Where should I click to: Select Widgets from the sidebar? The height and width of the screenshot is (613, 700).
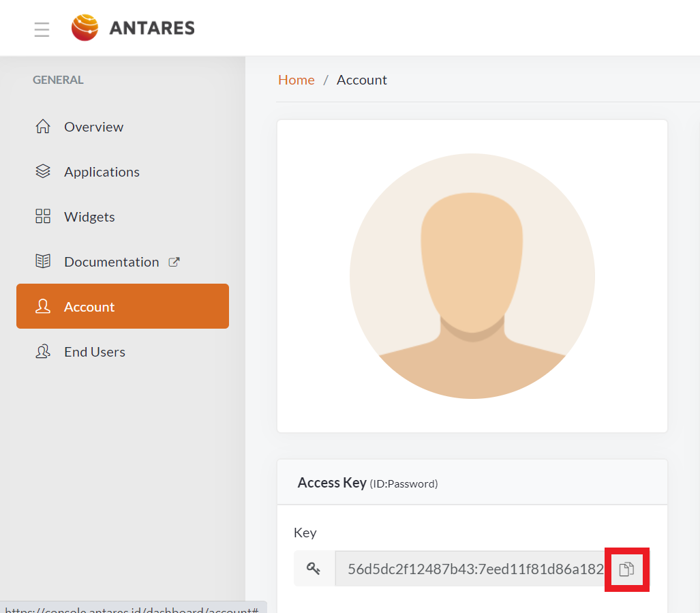coord(89,217)
